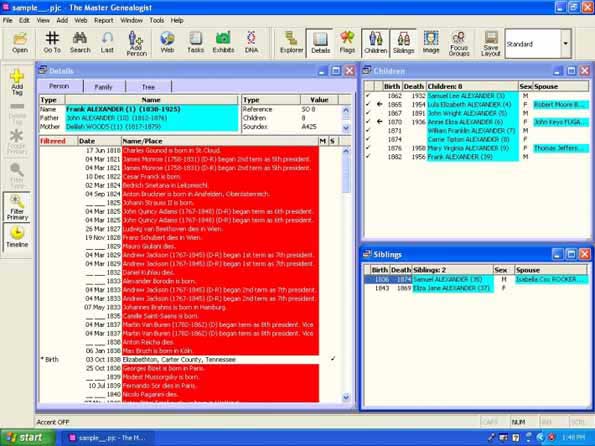This screenshot has width=595, height=446.
Task: Open the Web toolbar icon
Action: (x=167, y=43)
